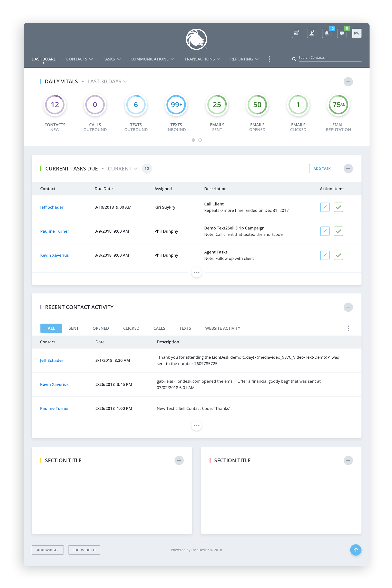Image resolution: width=392 pixels, height=588 pixels.
Task: Collapse the yellow Section Title widget
Action: pyautogui.click(x=179, y=460)
